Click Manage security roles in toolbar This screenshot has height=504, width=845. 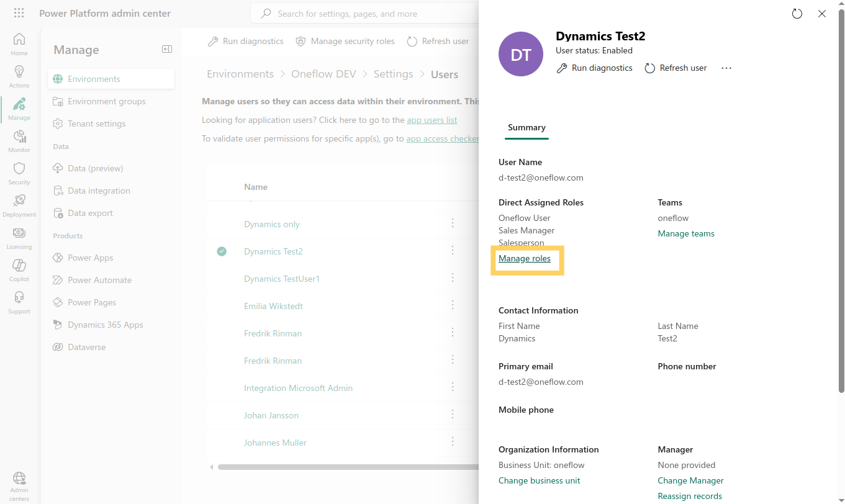[x=345, y=41]
